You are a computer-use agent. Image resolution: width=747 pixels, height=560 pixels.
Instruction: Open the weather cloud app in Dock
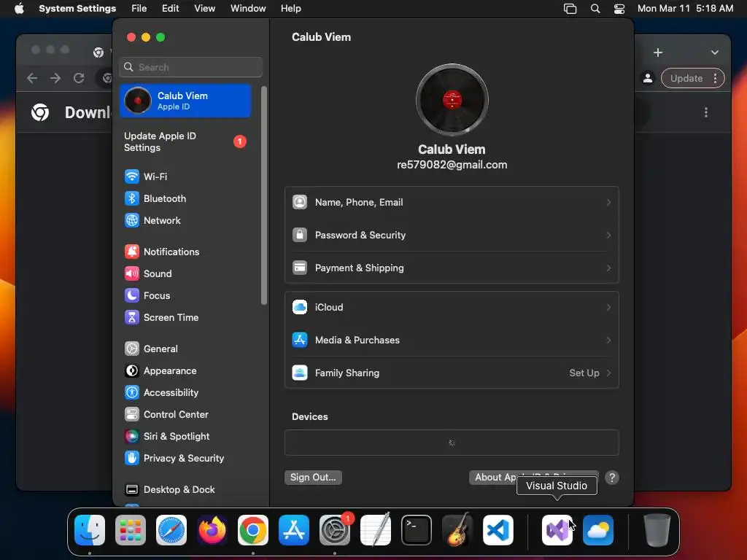(598, 530)
